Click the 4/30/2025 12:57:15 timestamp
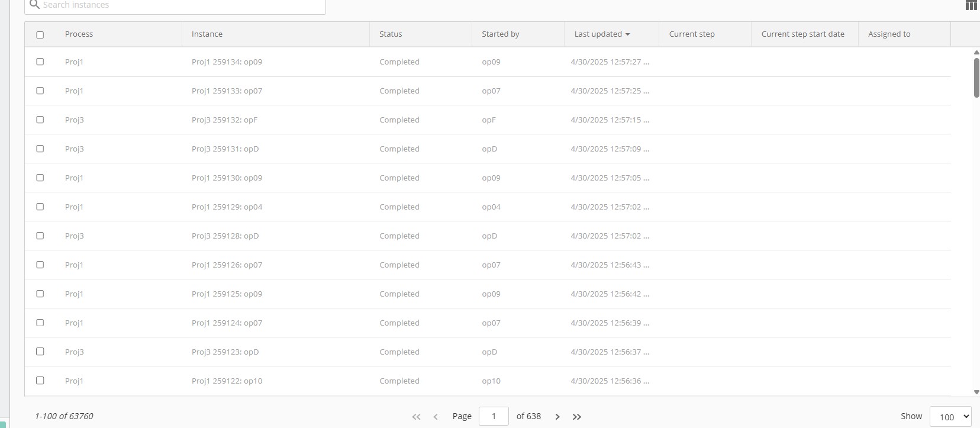Viewport: 980px width, 428px height. (x=610, y=120)
